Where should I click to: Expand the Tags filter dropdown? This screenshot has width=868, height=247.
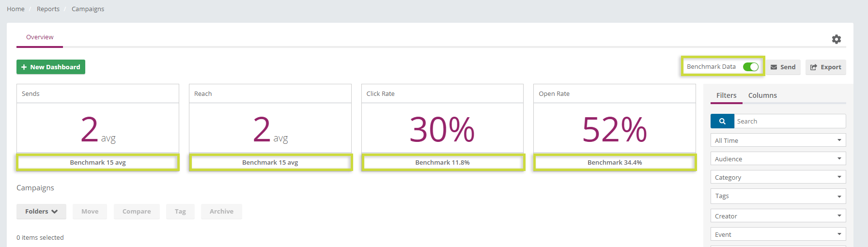click(778, 196)
